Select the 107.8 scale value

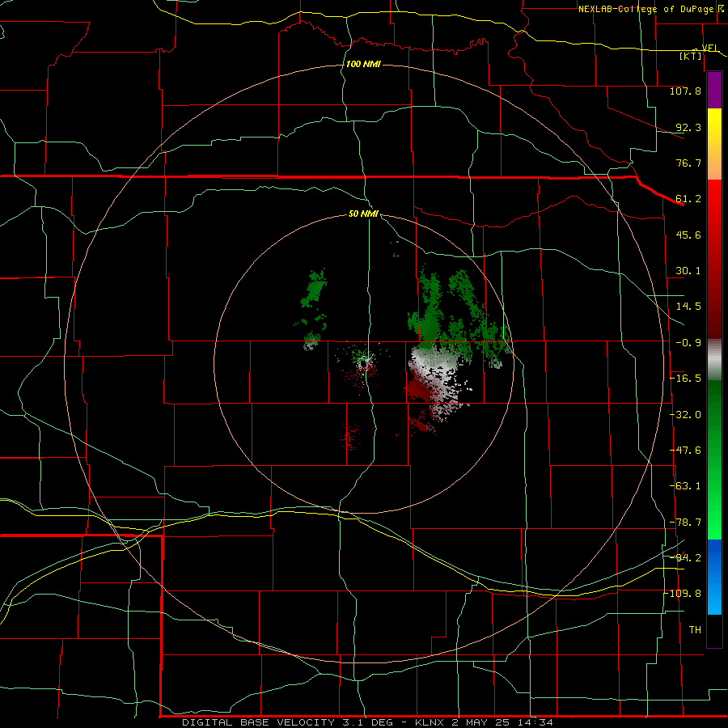(685, 91)
